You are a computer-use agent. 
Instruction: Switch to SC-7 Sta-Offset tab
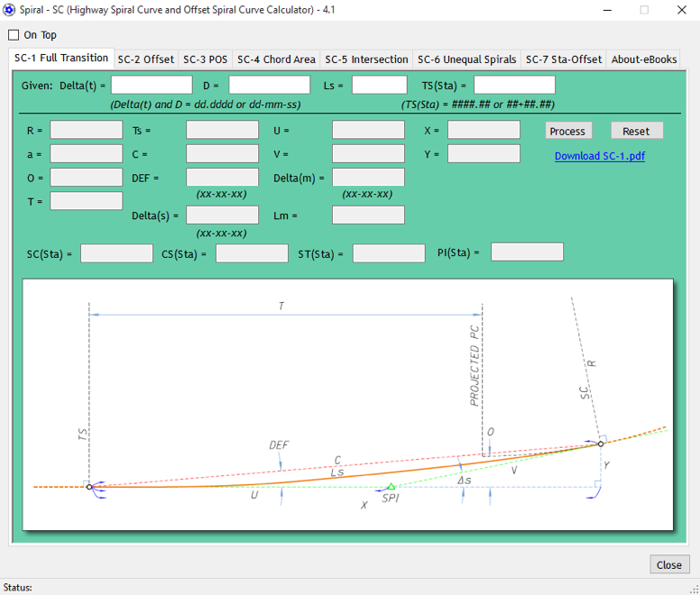coord(564,59)
